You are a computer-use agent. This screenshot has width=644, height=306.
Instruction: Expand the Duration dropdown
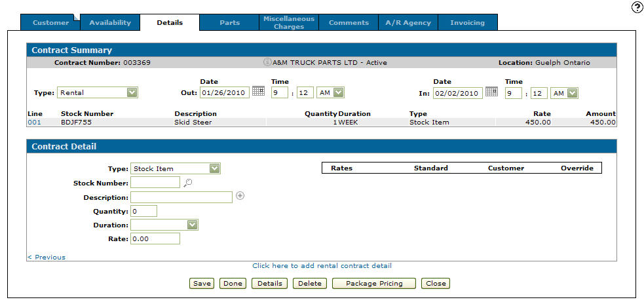pos(164,225)
